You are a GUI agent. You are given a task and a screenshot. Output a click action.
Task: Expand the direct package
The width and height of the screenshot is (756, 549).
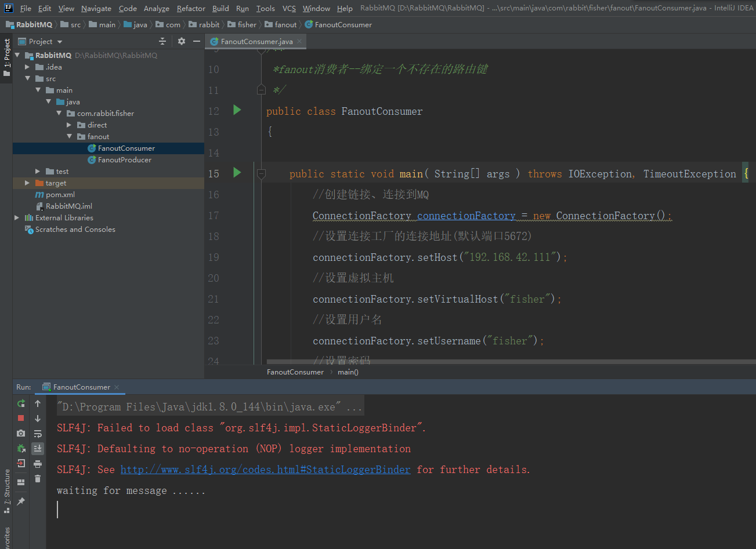pos(69,125)
